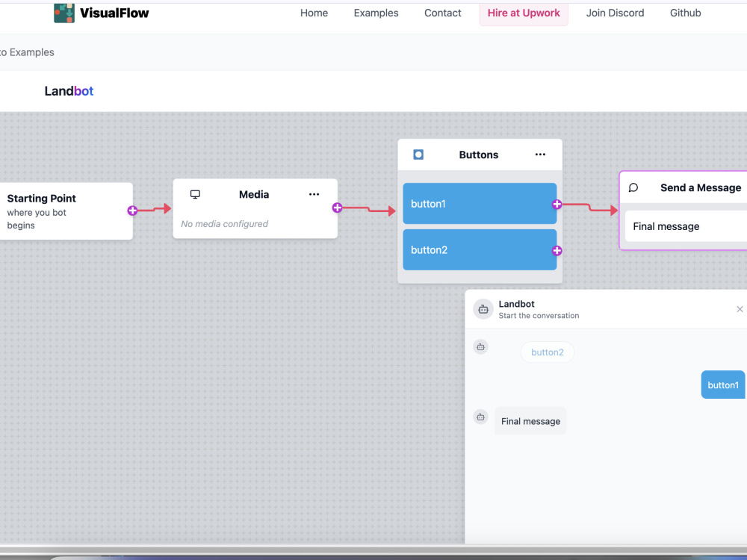Image resolution: width=747 pixels, height=560 pixels.
Task: Open the Examples nav link
Action: coord(376,13)
